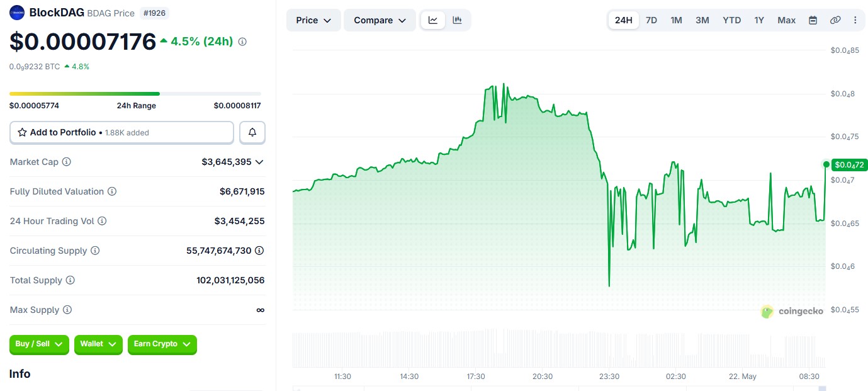Screen dimensions: 868x391
Task: Click the #1926 rank badge
Action: tap(155, 13)
